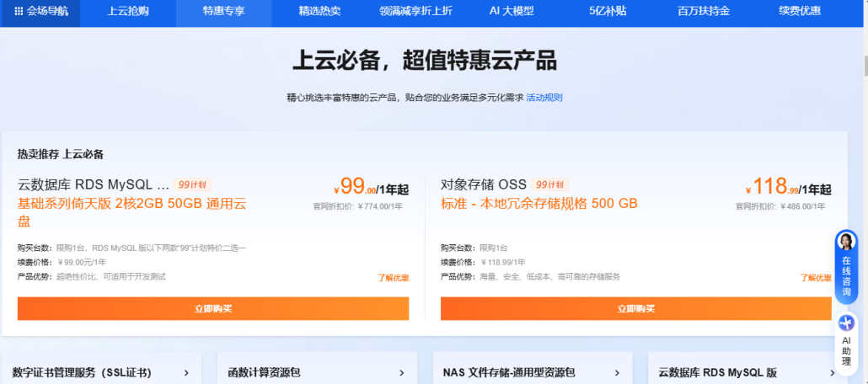The width and height of the screenshot is (868, 384).
Task: Go to the 上云抢购 tab
Action: click(128, 11)
